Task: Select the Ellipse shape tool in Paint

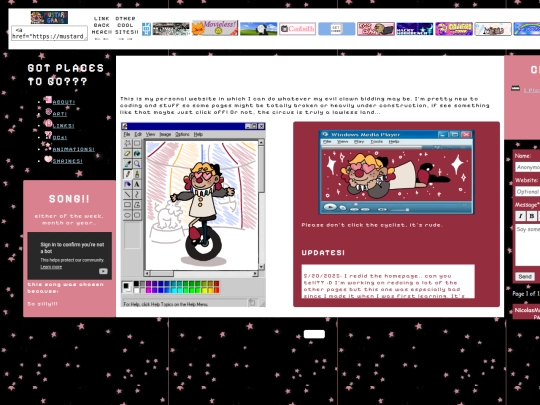Action: point(127,215)
